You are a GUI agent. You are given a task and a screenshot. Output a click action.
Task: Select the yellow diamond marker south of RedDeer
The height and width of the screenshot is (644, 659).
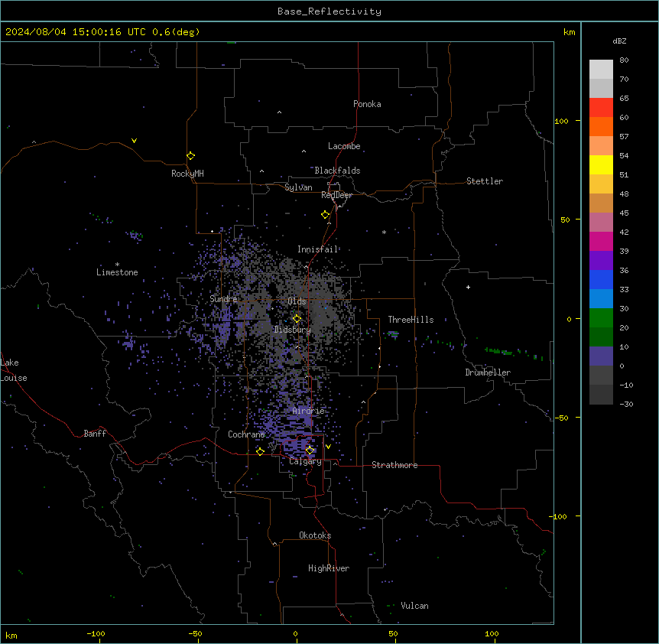pos(326,215)
